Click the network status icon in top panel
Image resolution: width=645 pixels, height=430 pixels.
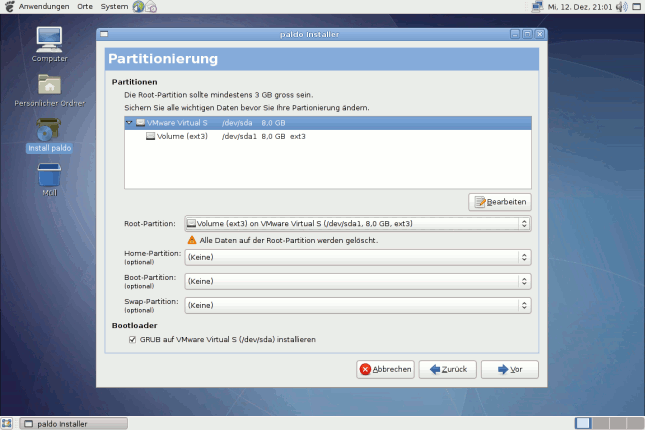click(537, 7)
